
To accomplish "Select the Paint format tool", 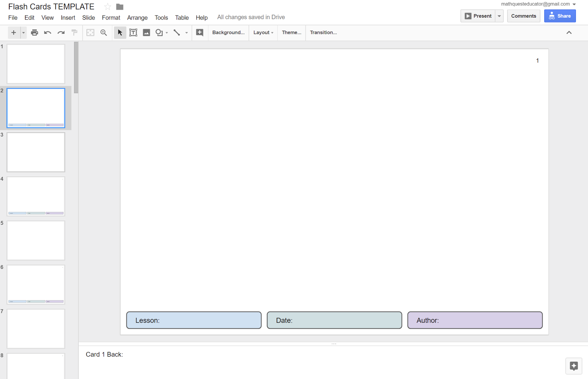I will (74, 32).
